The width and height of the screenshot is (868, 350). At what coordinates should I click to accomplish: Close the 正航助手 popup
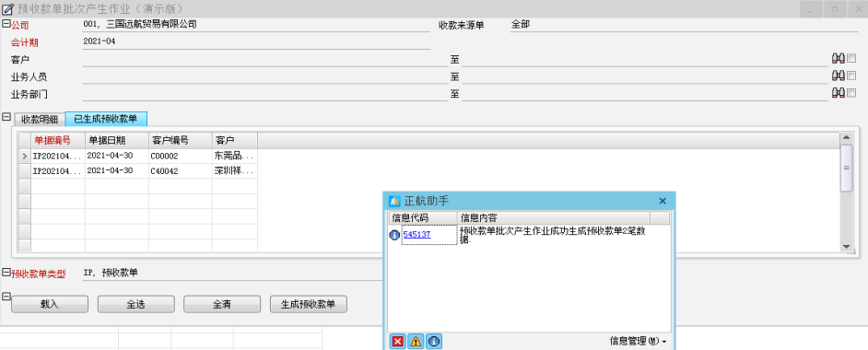(663, 201)
